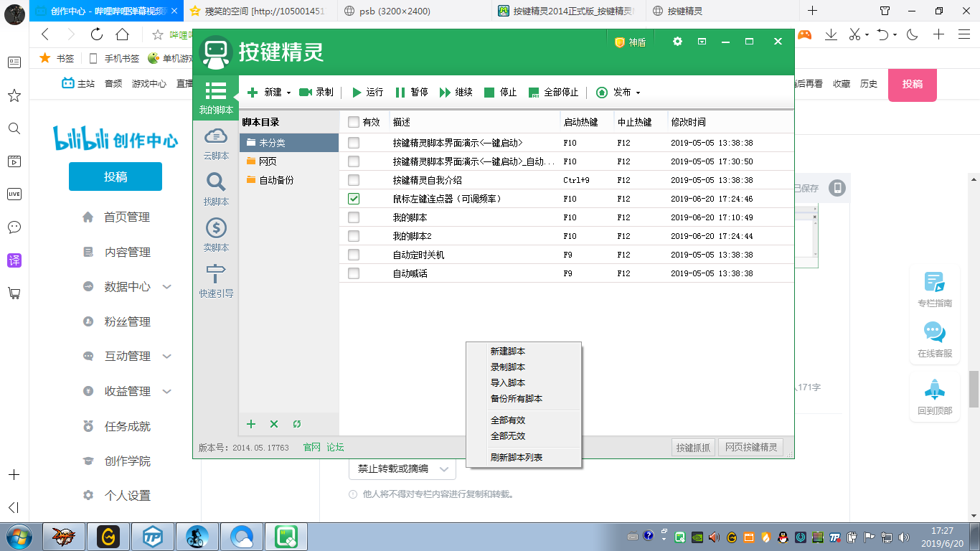Sort by 修改时间 column header
This screenshot has height=551, width=980.
pos(688,123)
